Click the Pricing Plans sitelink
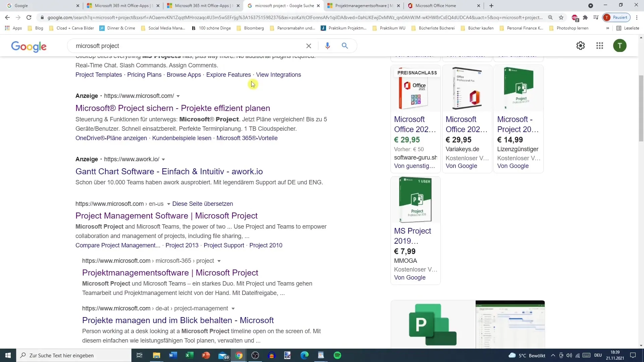644x362 pixels. (x=144, y=75)
